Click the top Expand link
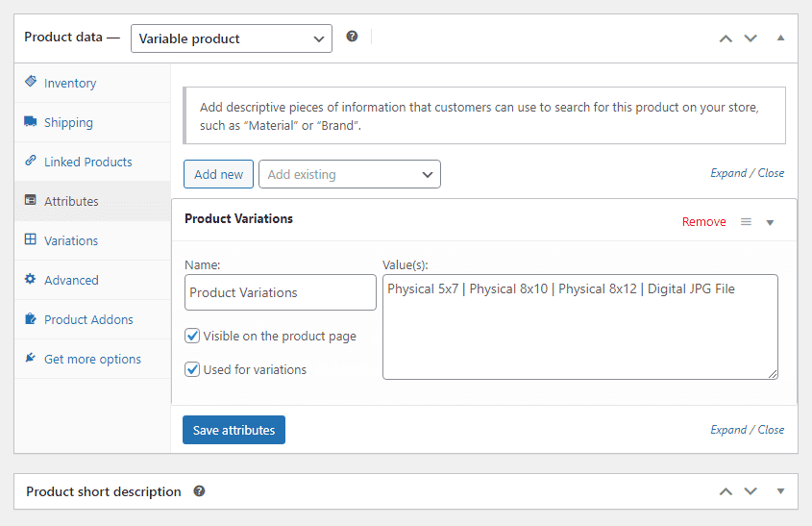Screen dimensions: 812x526 pos(728,173)
